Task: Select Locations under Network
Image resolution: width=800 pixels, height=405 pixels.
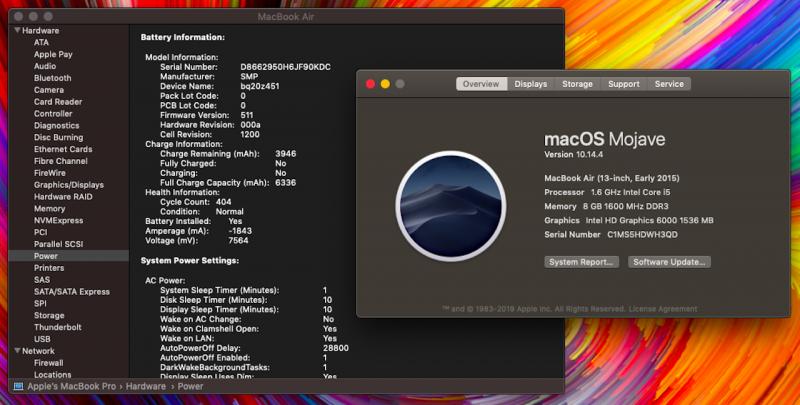Action: click(53, 374)
